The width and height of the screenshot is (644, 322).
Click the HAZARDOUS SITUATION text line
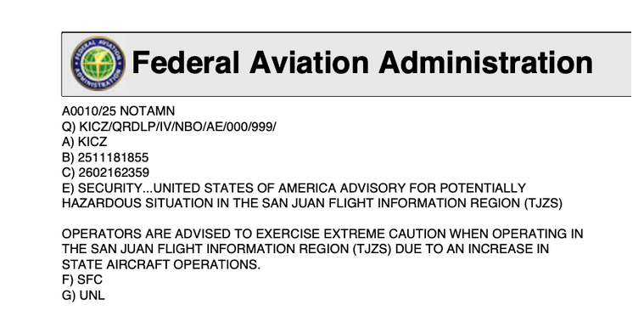(x=312, y=203)
